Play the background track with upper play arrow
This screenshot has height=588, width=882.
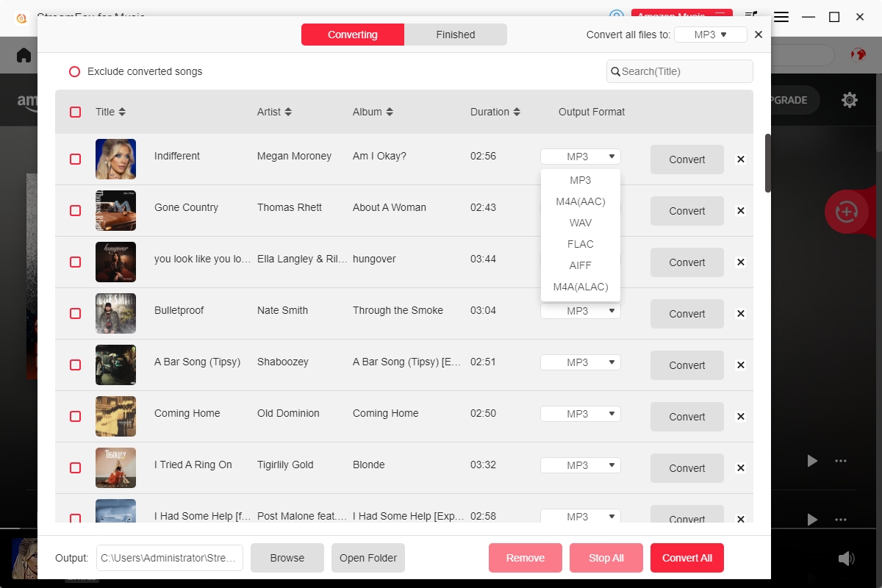(x=812, y=461)
